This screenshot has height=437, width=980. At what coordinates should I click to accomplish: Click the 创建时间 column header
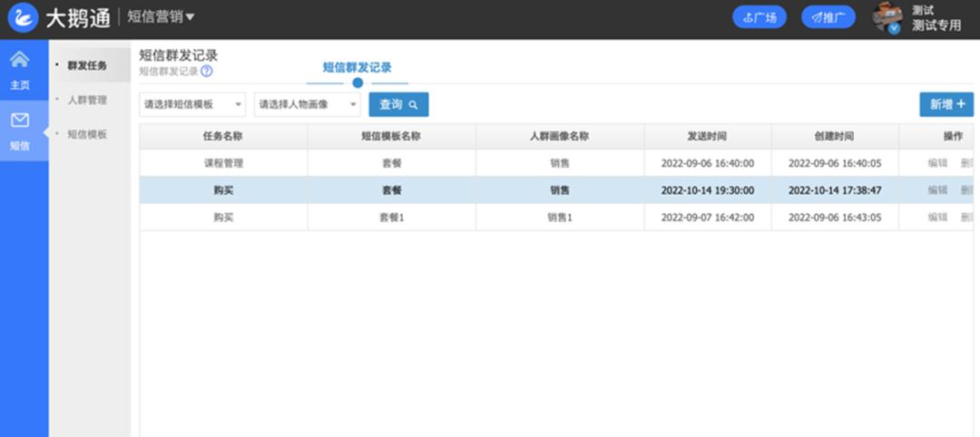[835, 137]
